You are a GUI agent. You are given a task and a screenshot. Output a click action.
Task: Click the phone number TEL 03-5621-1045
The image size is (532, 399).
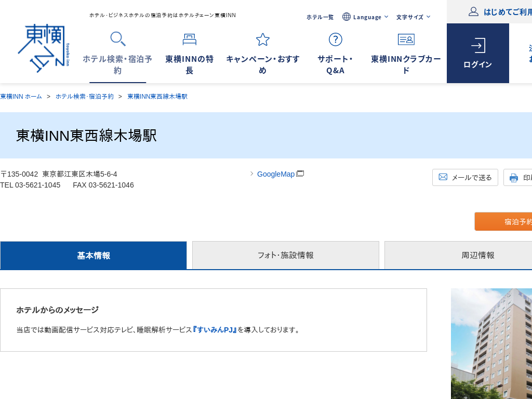pos(30,185)
